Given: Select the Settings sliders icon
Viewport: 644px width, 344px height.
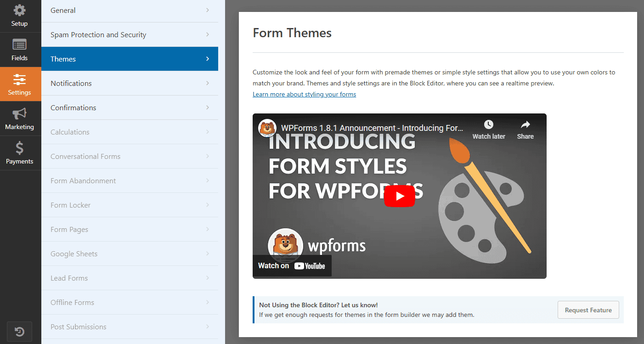Looking at the screenshot, I should coord(19,79).
